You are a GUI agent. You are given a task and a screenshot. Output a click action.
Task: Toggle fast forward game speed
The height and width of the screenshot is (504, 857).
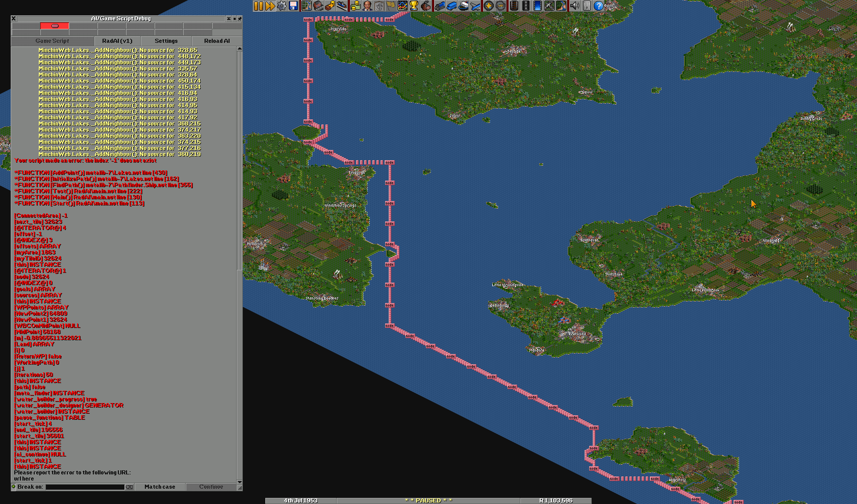270,6
